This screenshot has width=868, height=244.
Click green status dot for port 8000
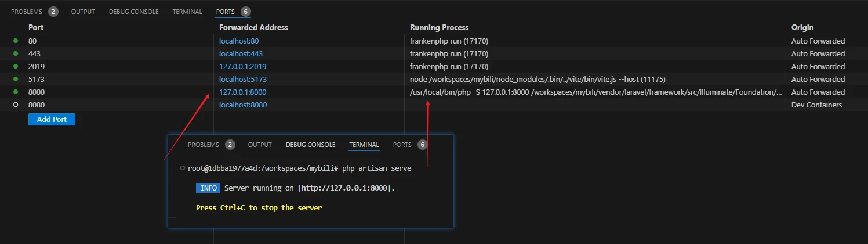16,92
